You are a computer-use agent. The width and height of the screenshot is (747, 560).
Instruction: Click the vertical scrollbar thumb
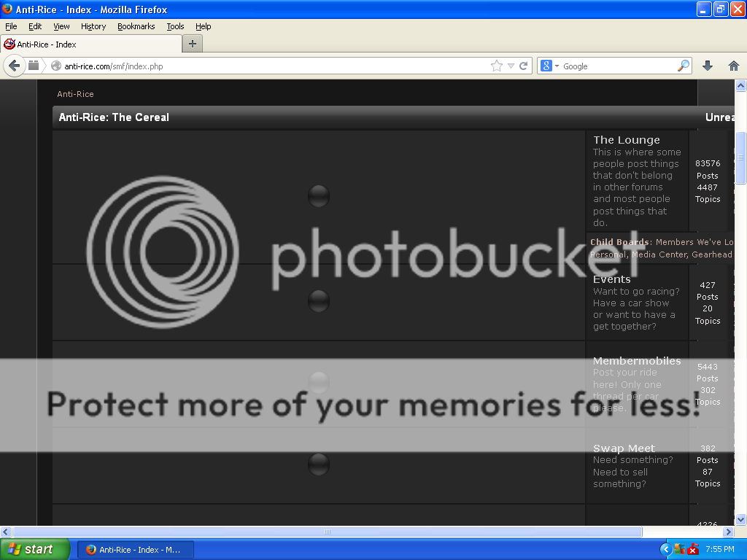tap(740, 157)
